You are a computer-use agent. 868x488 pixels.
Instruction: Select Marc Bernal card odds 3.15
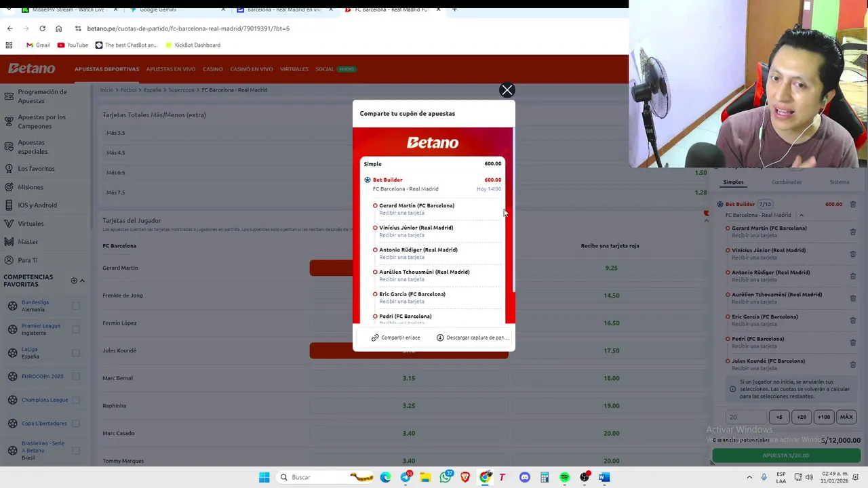click(409, 378)
